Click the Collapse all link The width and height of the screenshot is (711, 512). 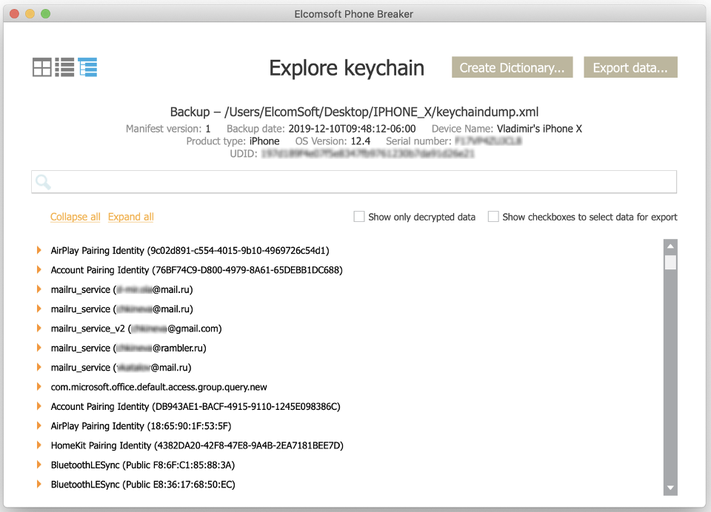coord(75,217)
